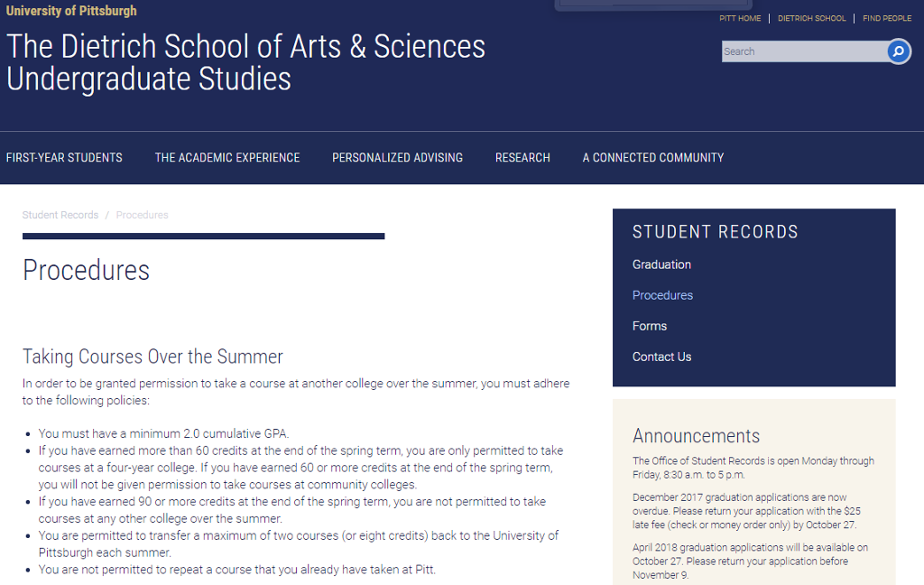Open Forms in Student Records sidebar
The height and width of the screenshot is (585, 924).
[x=650, y=326]
